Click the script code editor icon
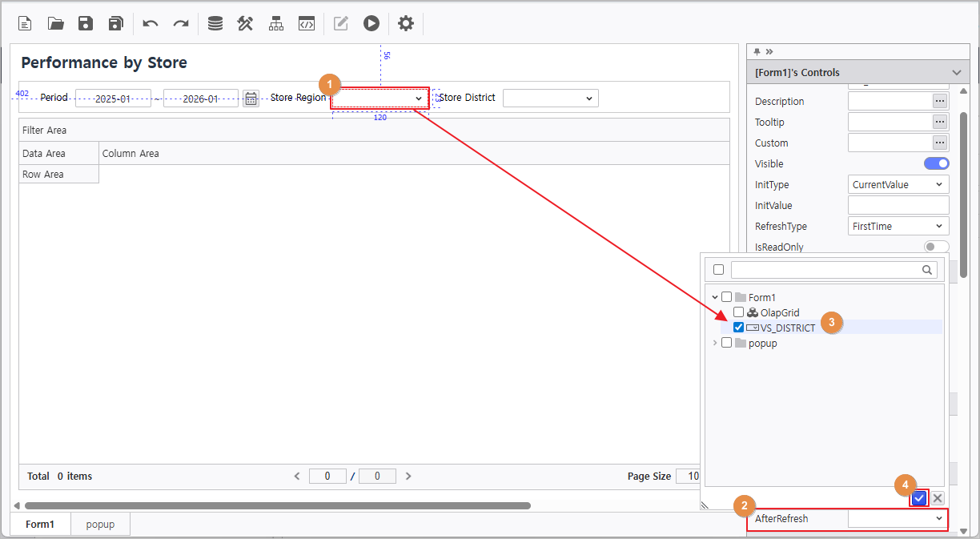980x539 pixels. (307, 23)
